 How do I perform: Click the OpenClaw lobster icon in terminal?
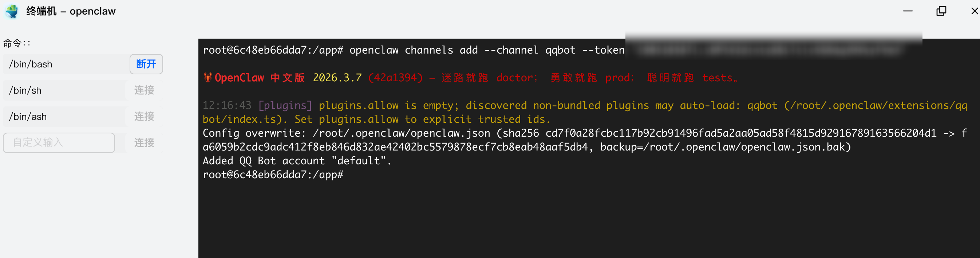click(208, 78)
